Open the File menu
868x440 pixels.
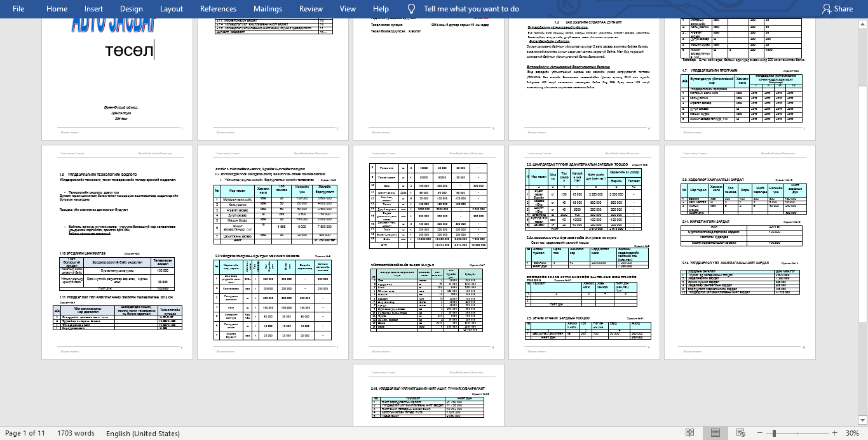pos(18,9)
